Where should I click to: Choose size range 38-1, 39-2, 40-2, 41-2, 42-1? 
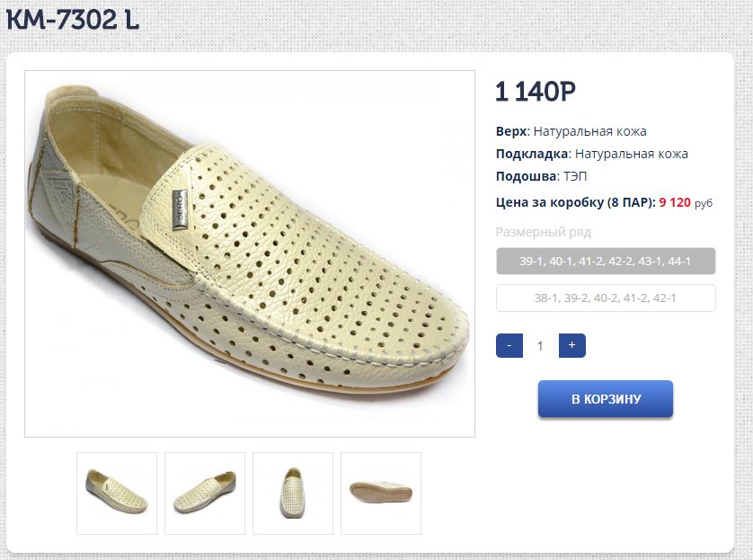[606, 298]
